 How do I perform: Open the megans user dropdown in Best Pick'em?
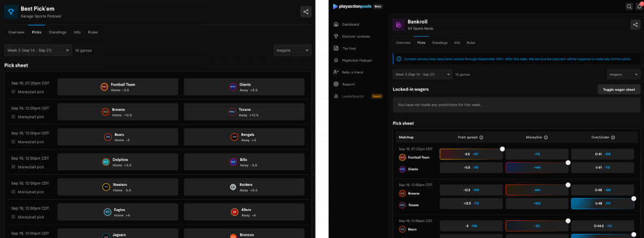(292, 50)
